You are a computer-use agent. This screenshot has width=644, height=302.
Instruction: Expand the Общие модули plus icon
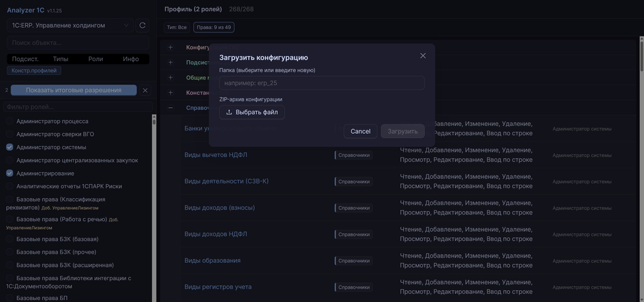pos(170,77)
